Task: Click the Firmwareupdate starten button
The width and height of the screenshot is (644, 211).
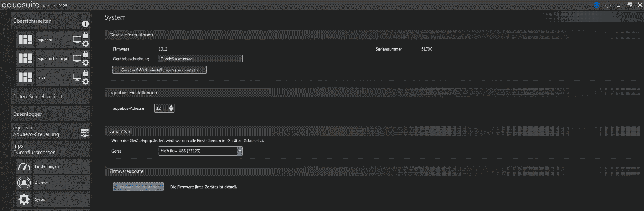Action: [138, 187]
